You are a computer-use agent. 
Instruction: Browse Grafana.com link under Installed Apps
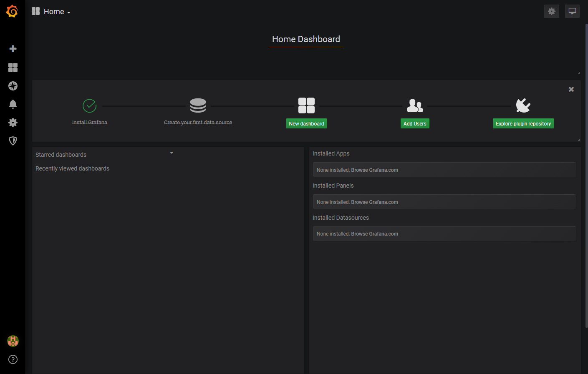(374, 170)
